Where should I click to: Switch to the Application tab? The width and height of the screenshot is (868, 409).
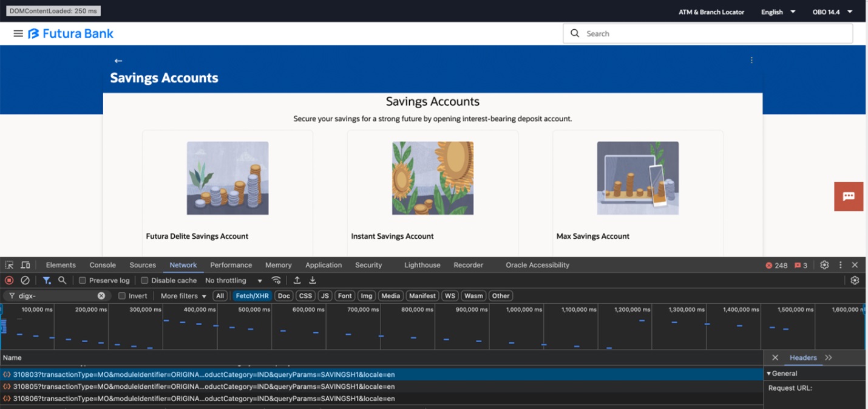324,266
